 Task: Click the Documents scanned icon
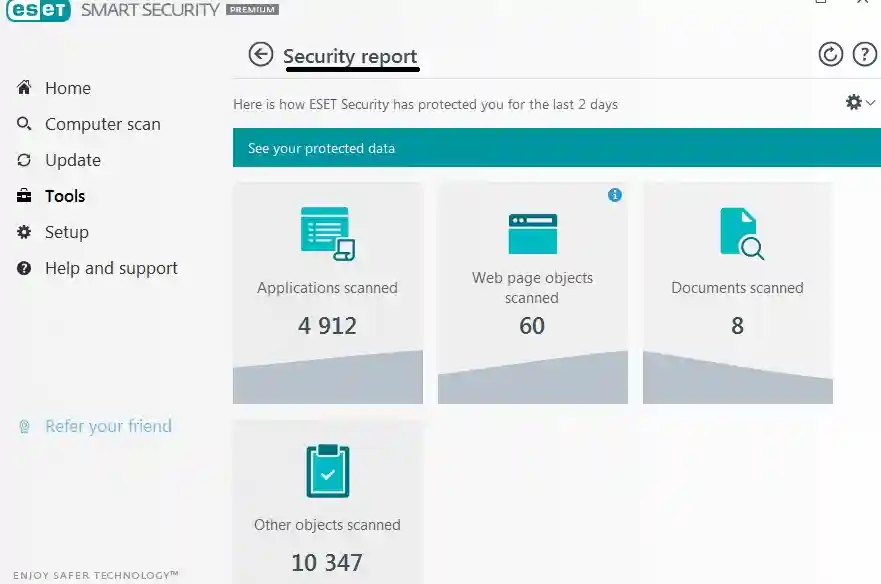pyautogui.click(x=736, y=232)
